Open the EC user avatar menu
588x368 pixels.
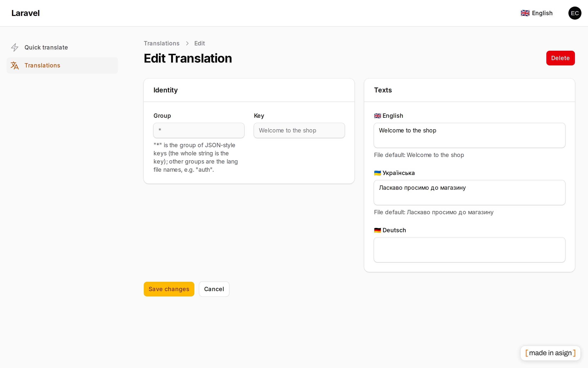(575, 13)
